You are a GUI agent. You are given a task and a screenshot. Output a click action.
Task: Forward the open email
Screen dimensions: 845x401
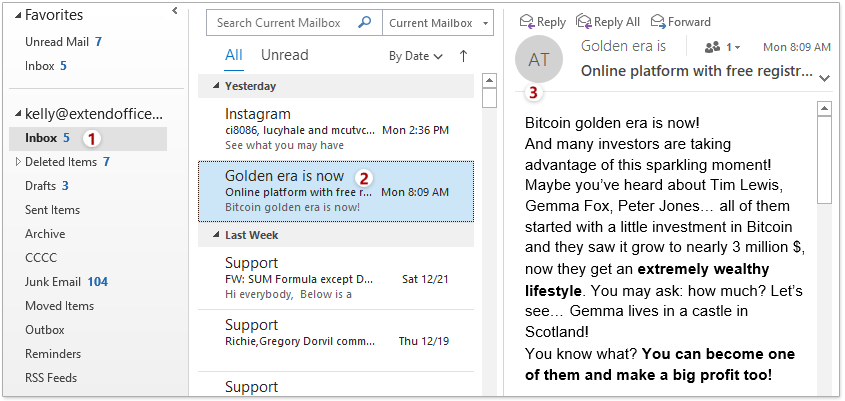tap(681, 22)
